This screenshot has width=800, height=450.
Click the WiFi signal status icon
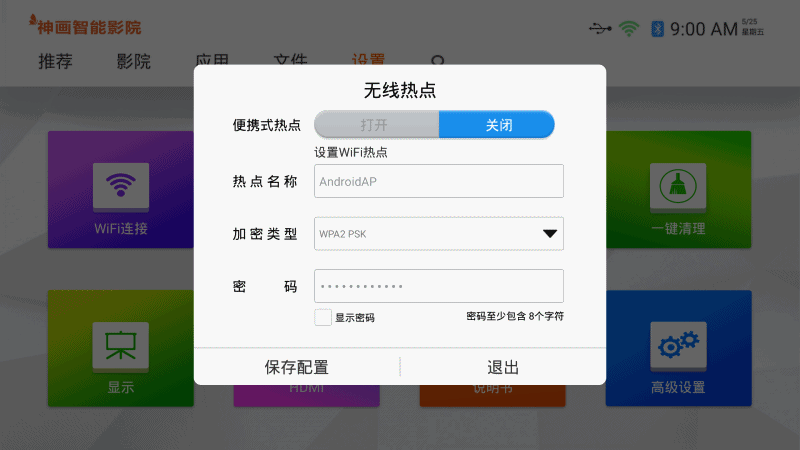(x=629, y=28)
